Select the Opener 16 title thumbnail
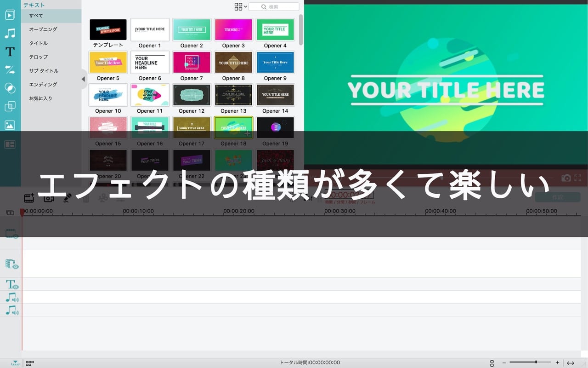Screen dimensions: 588x368 click(x=150, y=127)
